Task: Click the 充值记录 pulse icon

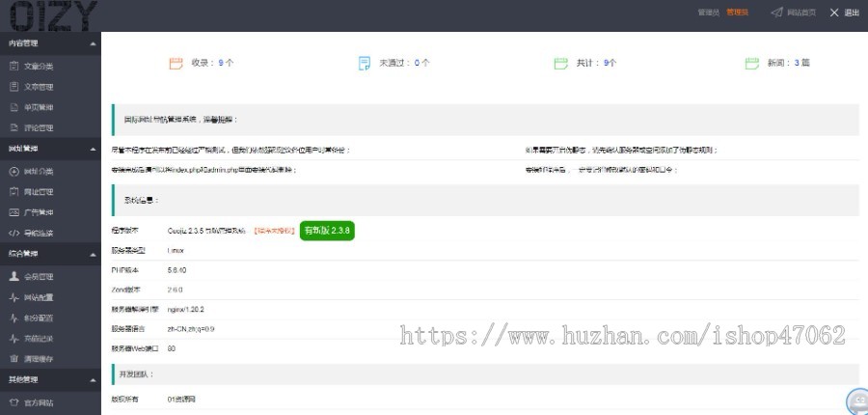Action: coord(14,339)
